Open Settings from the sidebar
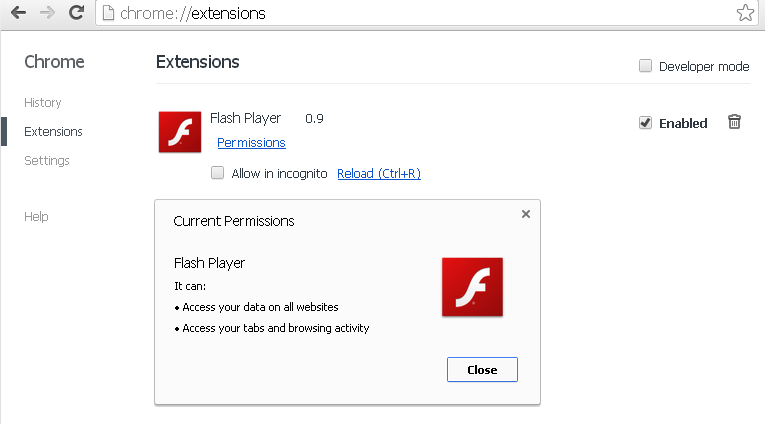 [47, 161]
